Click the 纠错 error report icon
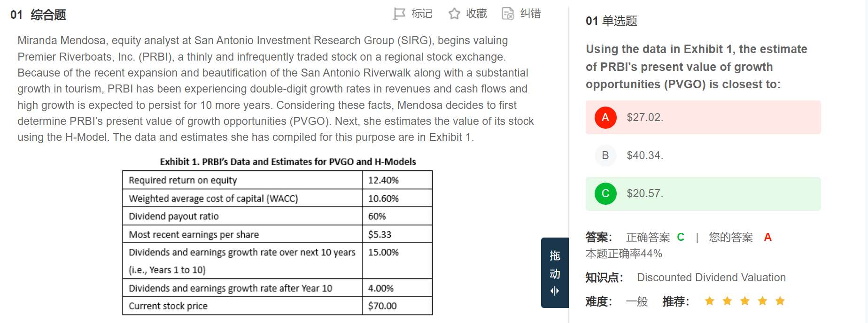The width and height of the screenshot is (868, 323). [x=508, y=14]
